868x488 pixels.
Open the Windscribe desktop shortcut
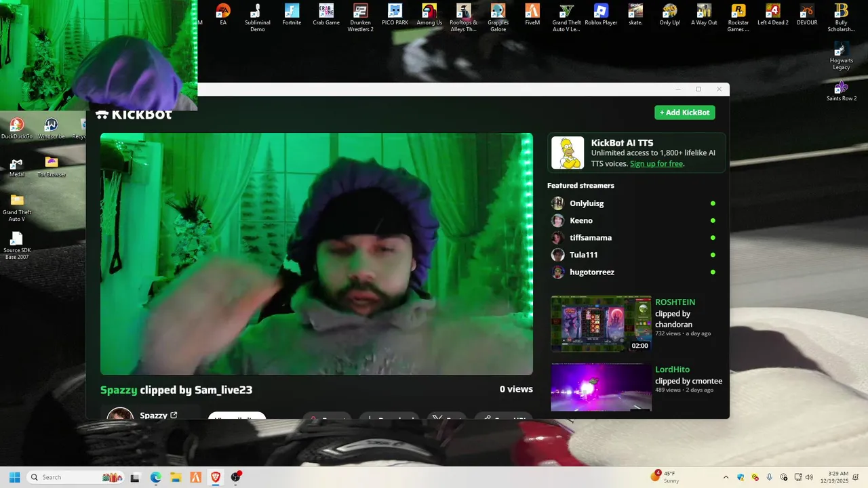[x=51, y=129]
